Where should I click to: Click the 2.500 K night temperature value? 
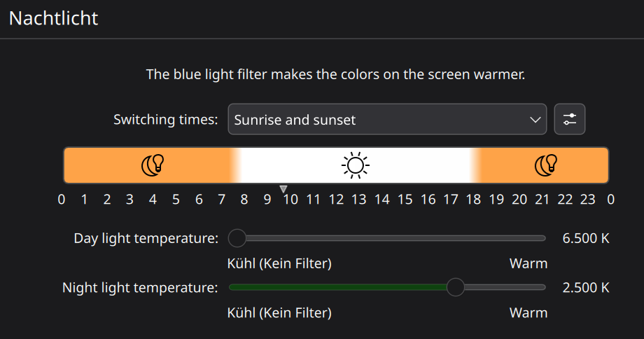tap(586, 287)
